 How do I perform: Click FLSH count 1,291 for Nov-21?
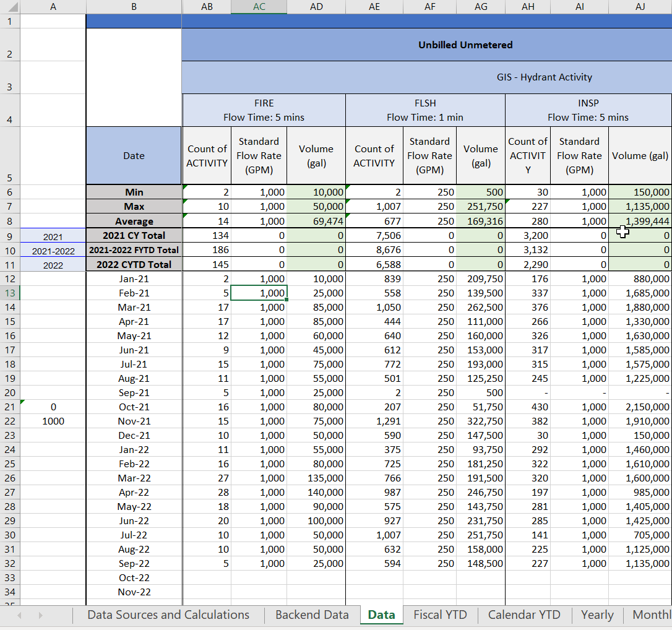(374, 421)
